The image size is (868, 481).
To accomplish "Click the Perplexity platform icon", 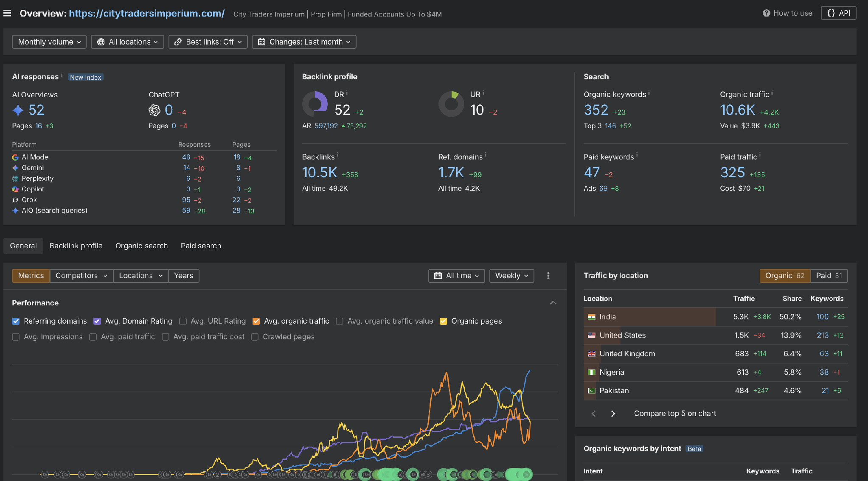I will [x=15, y=179].
